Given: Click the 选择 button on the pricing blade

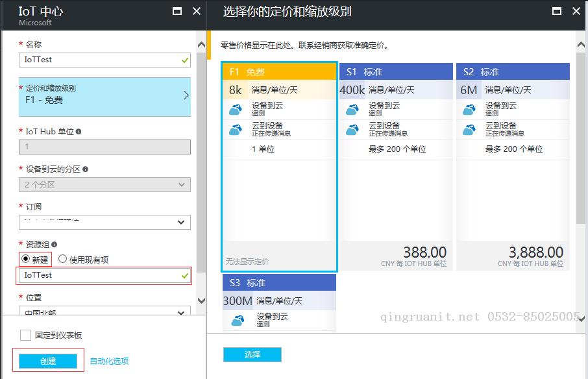Looking at the screenshot, I should coord(253,355).
